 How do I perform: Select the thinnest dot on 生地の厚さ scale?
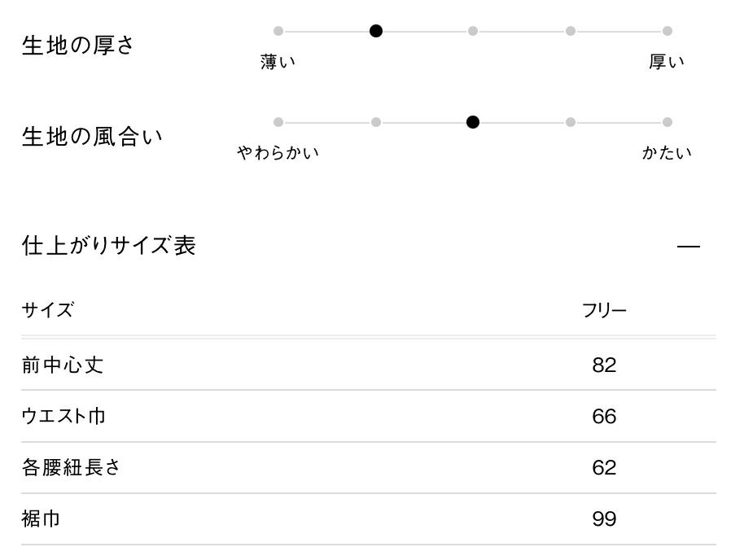click(278, 31)
